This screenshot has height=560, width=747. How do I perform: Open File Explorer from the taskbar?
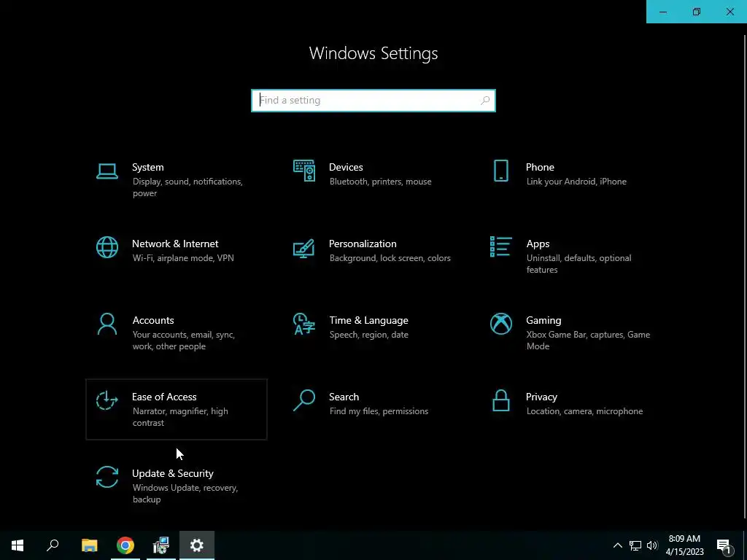[90, 545]
